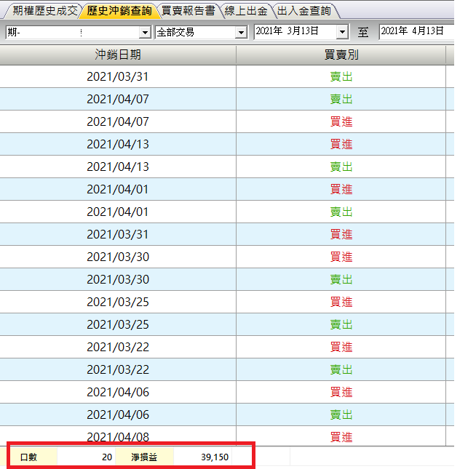Sort by the 沖銷日期 column header
The image size is (476, 469).
(118, 55)
